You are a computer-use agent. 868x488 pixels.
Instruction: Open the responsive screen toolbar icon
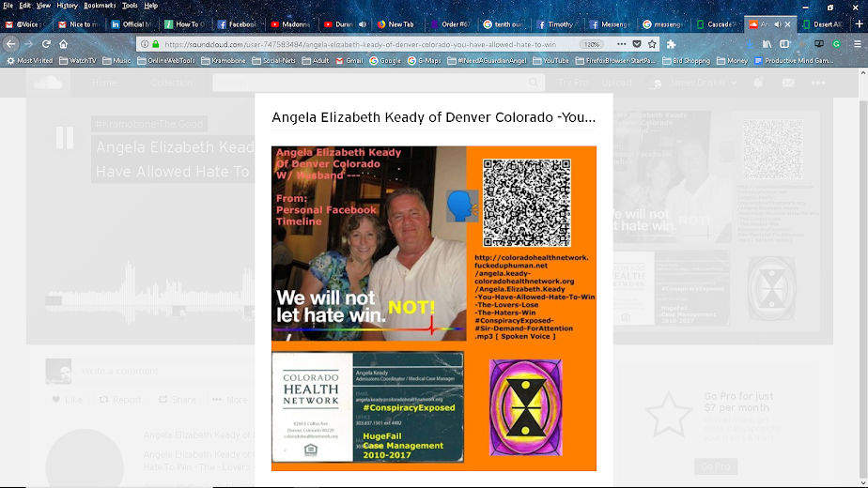tap(819, 44)
